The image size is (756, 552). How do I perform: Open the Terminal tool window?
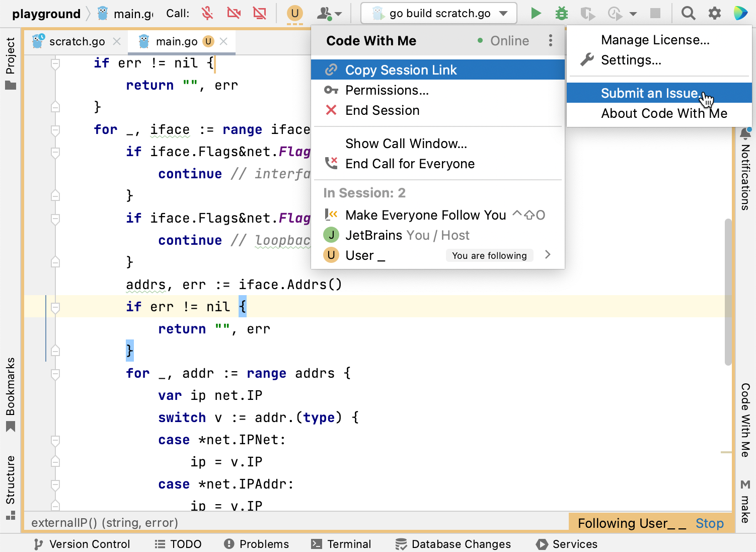point(341,544)
